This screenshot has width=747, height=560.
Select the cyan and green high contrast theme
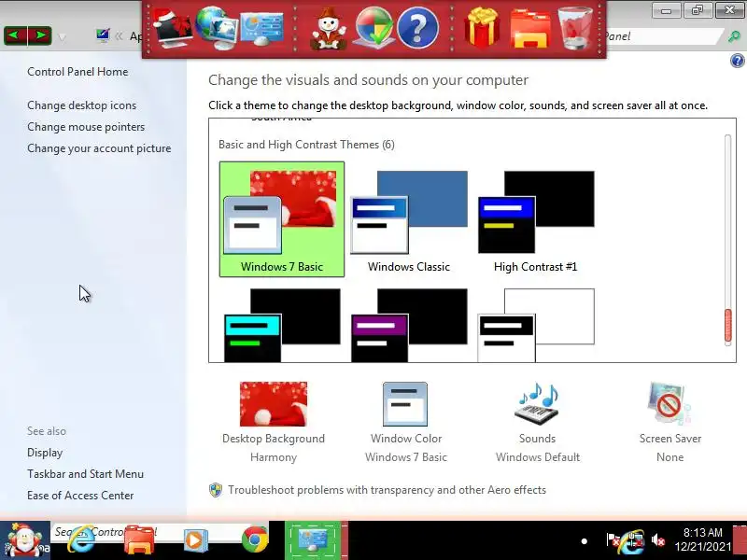282,325
